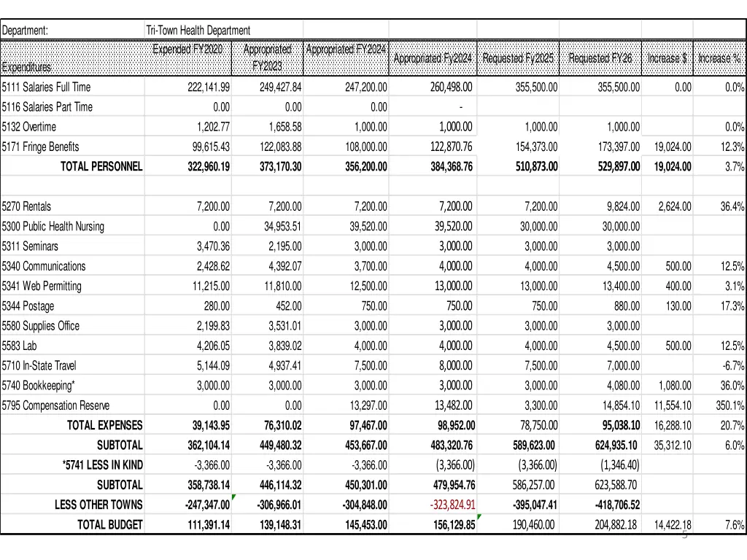Select the Postage value 880.00
The height and width of the screenshot is (560, 747).
point(627,306)
